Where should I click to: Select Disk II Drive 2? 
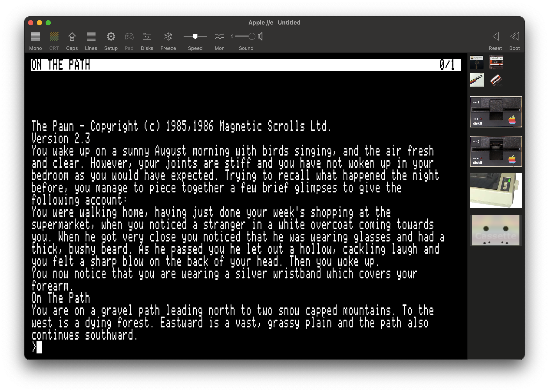point(496,151)
